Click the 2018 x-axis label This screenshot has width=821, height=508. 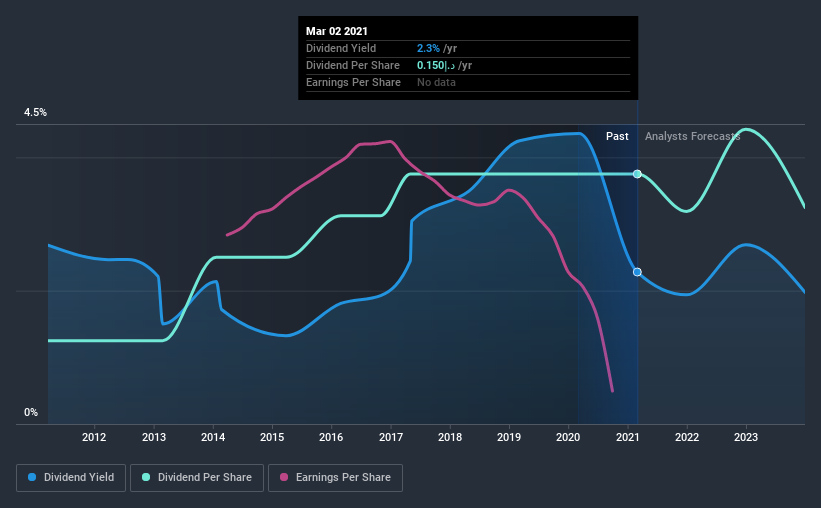(450, 437)
